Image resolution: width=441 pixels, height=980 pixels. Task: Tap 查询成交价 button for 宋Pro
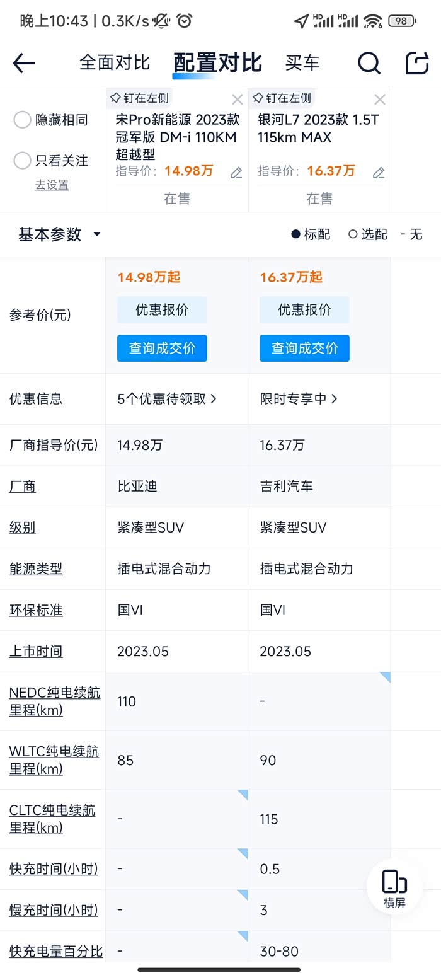(162, 348)
